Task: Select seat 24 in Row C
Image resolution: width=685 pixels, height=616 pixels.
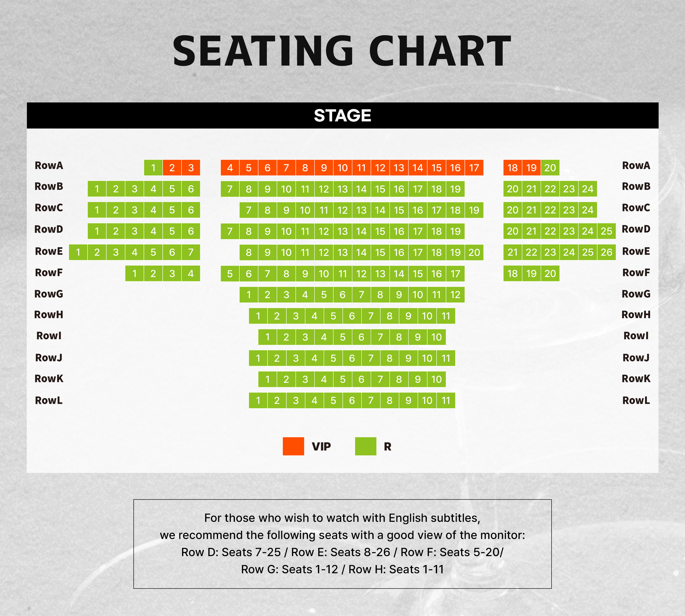Action: [588, 210]
